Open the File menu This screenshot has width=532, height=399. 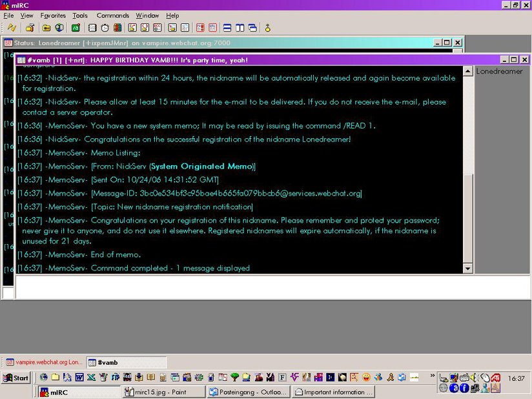(x=8, y=15)
